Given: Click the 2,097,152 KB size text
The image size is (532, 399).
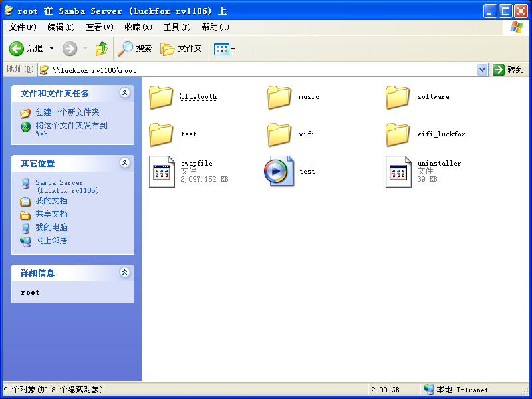Looking at the screenshot, I should [x=205, y=179].
